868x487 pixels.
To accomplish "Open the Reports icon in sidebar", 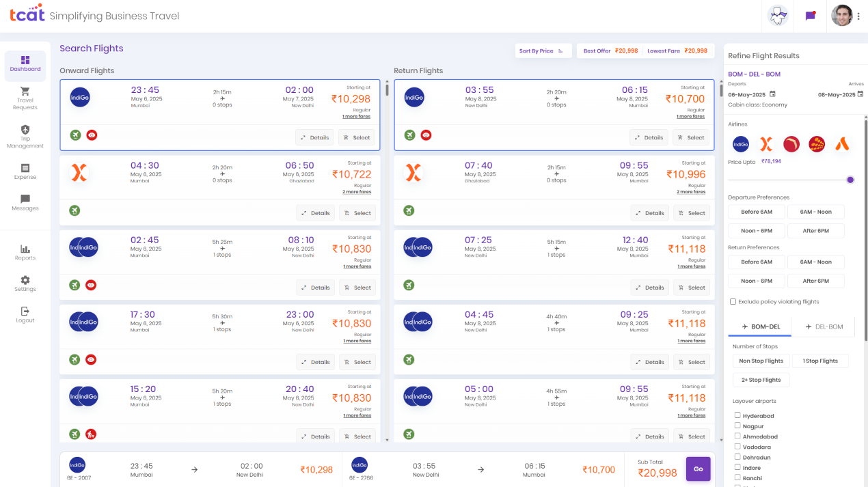I will pos(25,251).
